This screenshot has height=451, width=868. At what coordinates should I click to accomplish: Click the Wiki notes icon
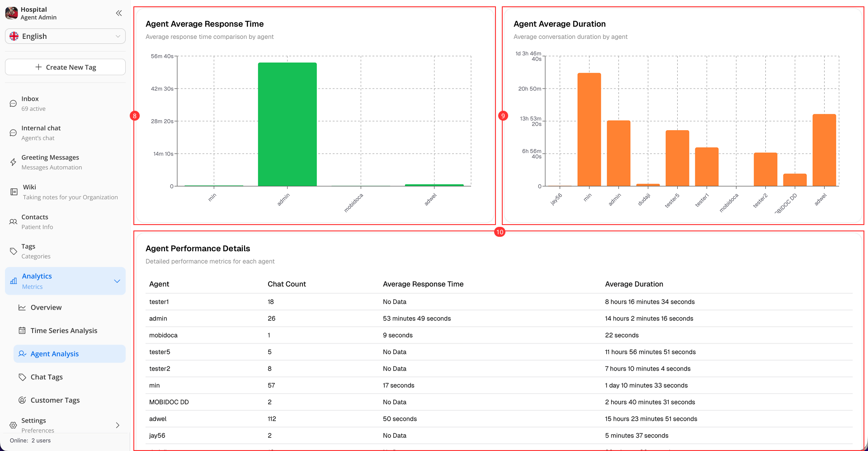tap(14, 192)
